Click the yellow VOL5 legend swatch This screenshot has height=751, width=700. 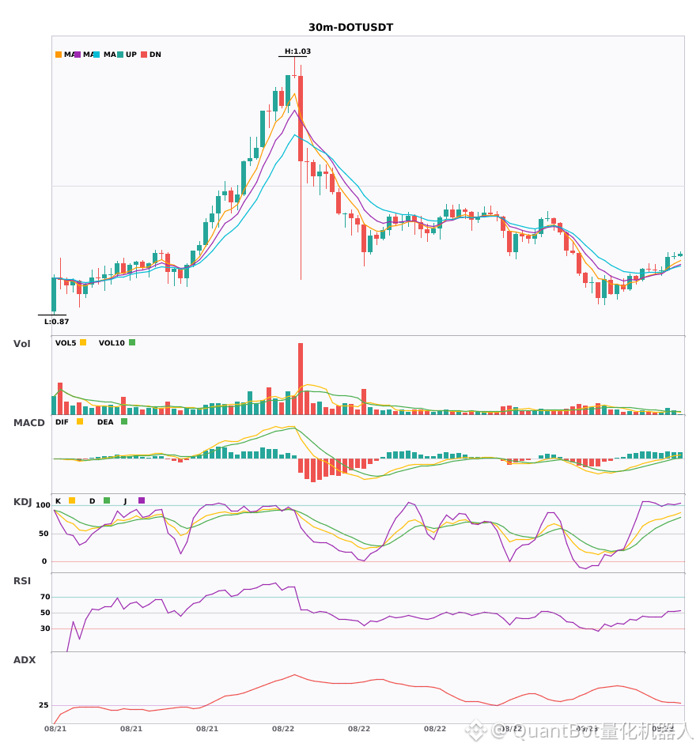click(83, 342)
